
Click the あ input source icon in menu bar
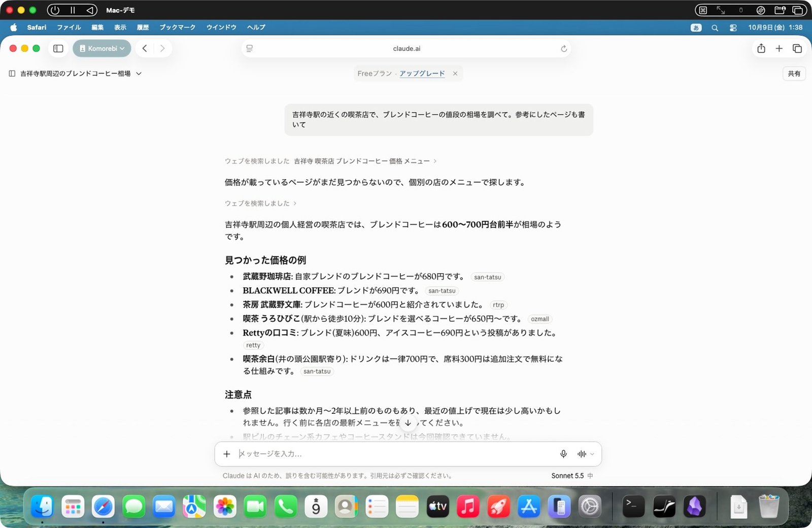pos(696,27)
